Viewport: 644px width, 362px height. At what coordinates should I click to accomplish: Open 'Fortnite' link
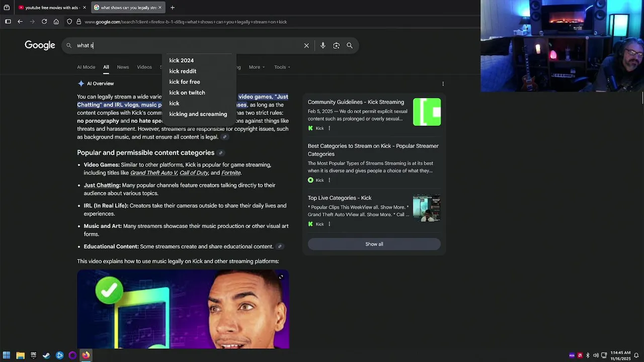point(231,173)
